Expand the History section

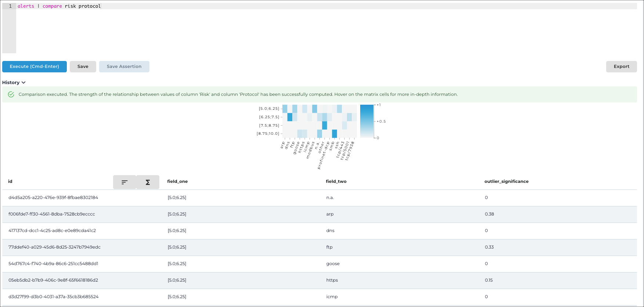coord(14,83)
